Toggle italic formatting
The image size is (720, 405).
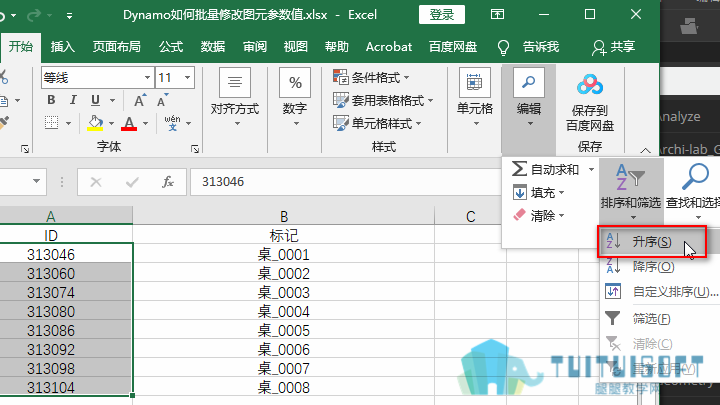(73, 100)
